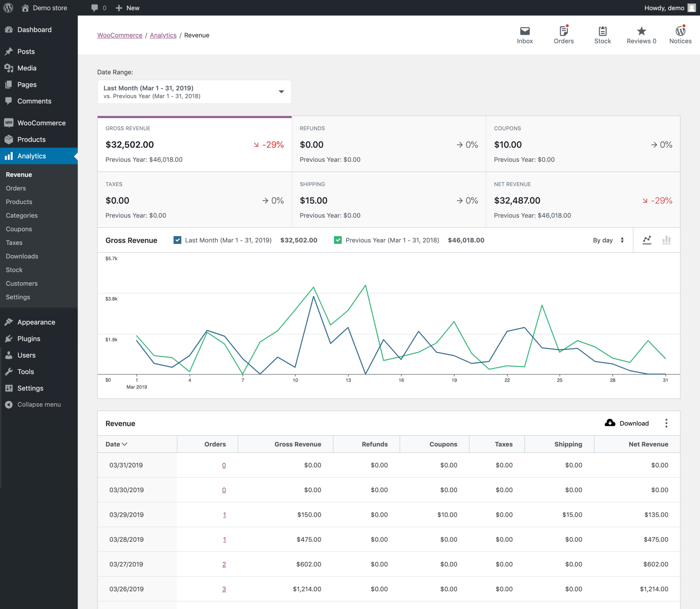This screenshot has width=700, height=609.
Task: Open the Orders icon panel
Action: pyautogui.click(x=563, y=34)
